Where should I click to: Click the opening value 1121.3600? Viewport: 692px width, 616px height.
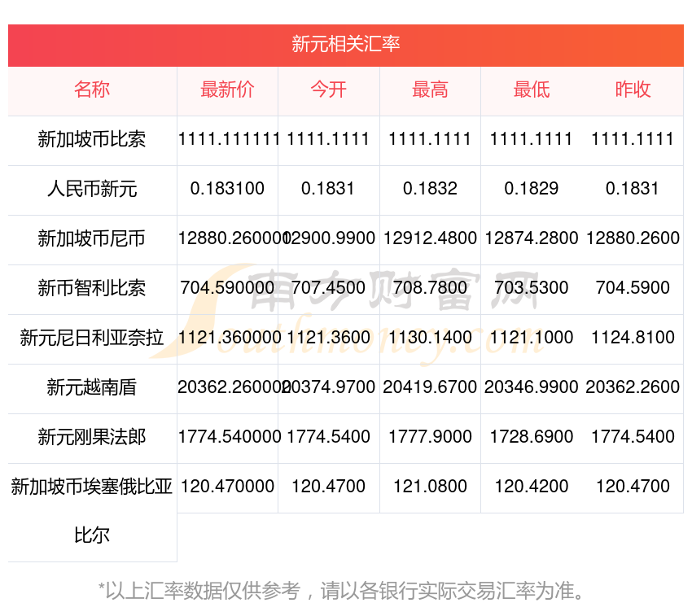pos(329,338)
